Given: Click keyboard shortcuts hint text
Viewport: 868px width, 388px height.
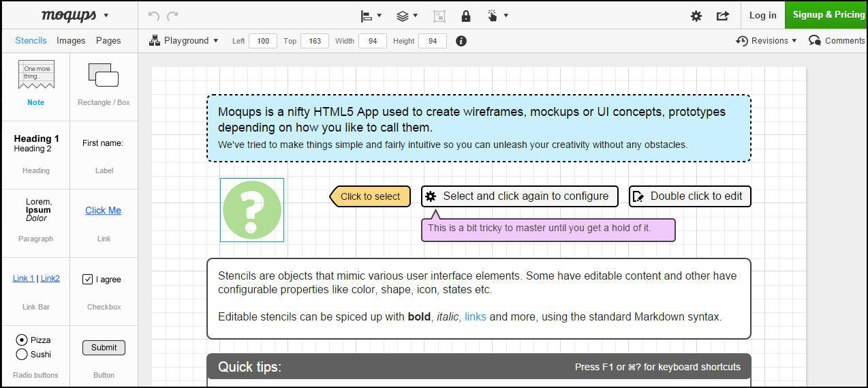Looking at the screenshot, I should coord(657,367).
